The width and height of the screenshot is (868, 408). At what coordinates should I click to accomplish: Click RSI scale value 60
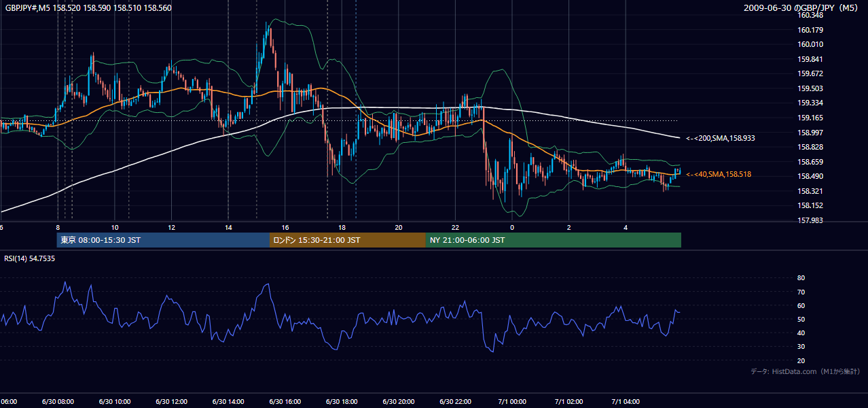pyautogui.click(x=801, y=305)
